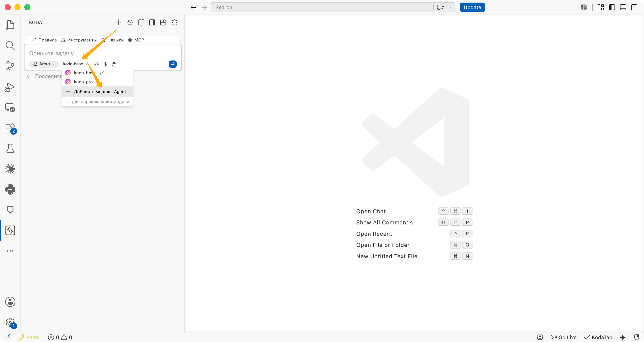Open the Search view in activity bar
This screenshot has width=644, height=342.
pyautogui.click(x=10, y=46)
